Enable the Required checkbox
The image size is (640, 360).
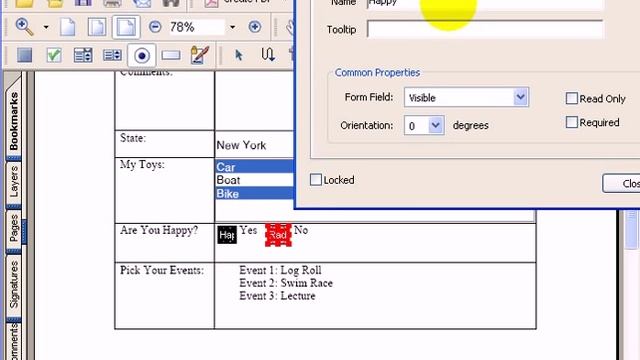[571, 122]
